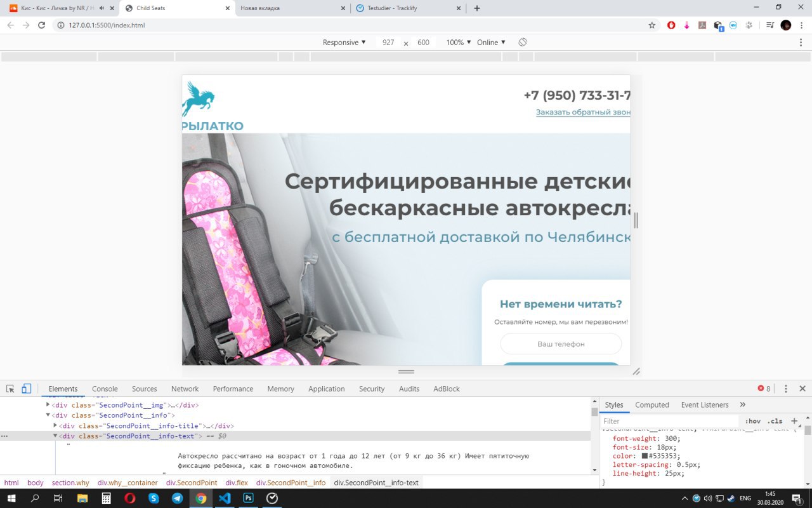
Task: Close the DevTools panel
Action: tap(802, 389)
